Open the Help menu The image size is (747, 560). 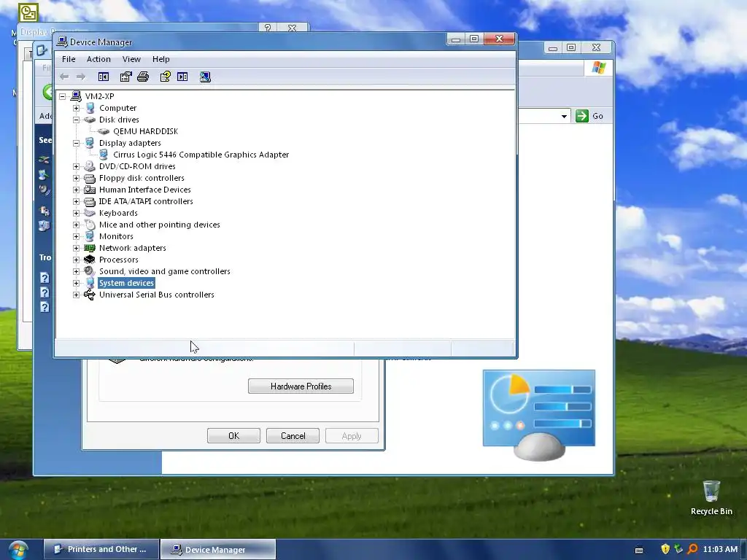click(161, 59)
